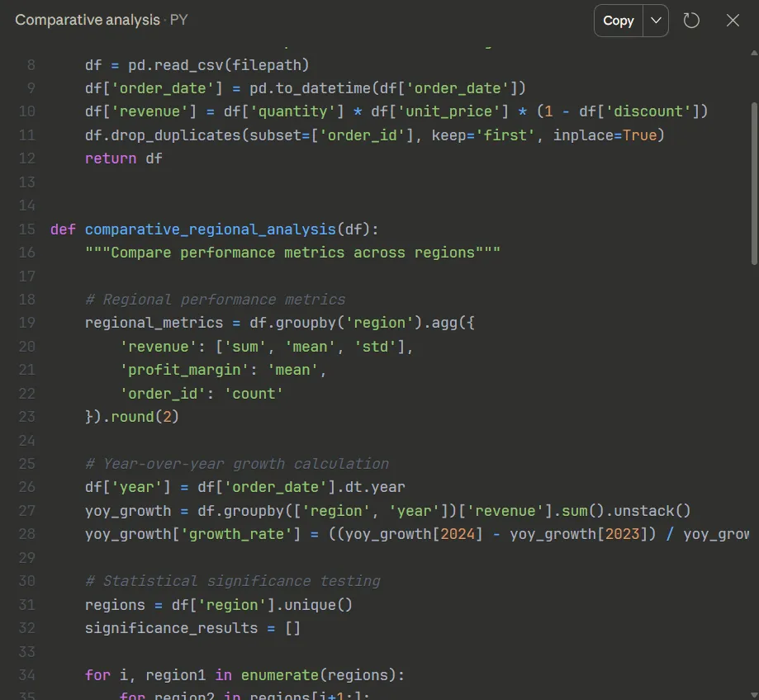Click the 'Comparative analysis' title text
Image resolution: width=759 pixels, height=700 pixels.
pyautogui.click(x=88, y=20)
